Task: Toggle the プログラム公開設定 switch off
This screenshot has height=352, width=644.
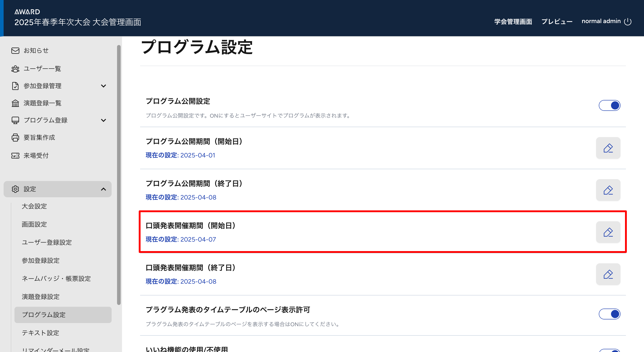Action: click(x=609, y=105)
